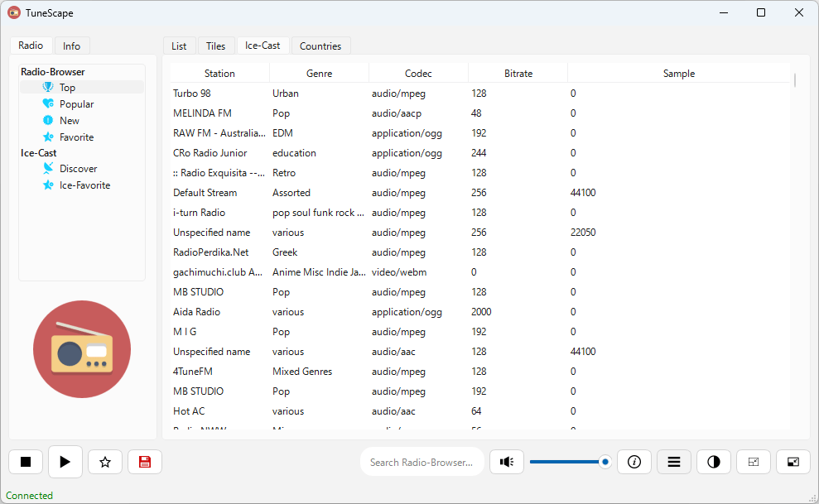
Task: Sort the list by Bitrate column header
Action: coord(518,74)
